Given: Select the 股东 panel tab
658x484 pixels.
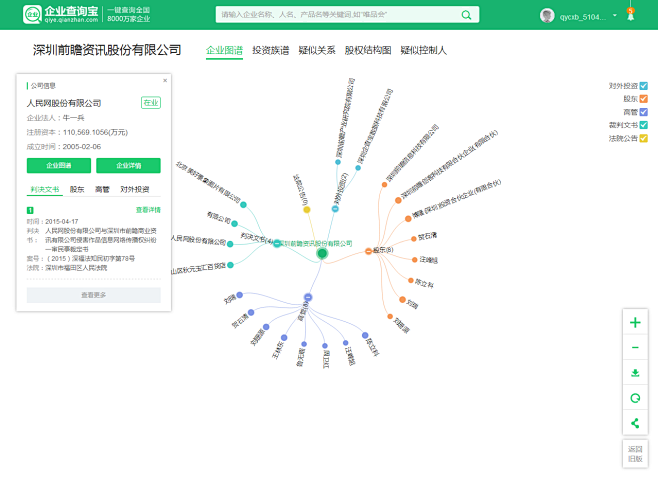Looking at the screenshot, I should pyautogui.click(x=77, y=189).
